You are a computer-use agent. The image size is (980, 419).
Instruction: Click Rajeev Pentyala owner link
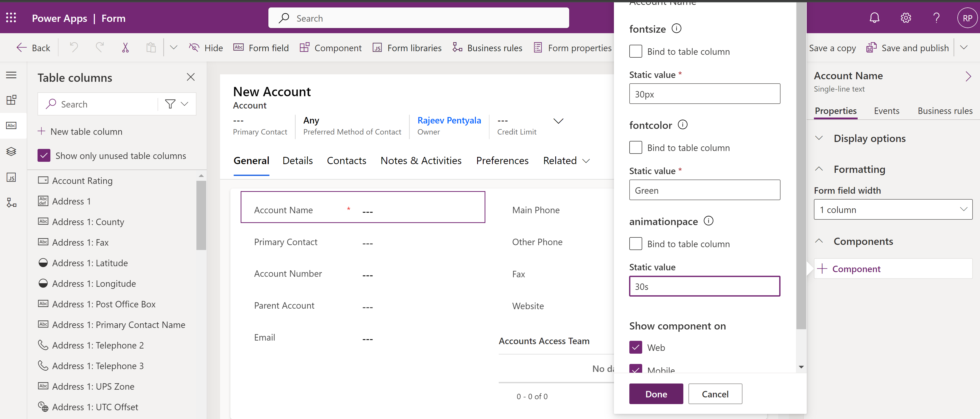(449, 120)
